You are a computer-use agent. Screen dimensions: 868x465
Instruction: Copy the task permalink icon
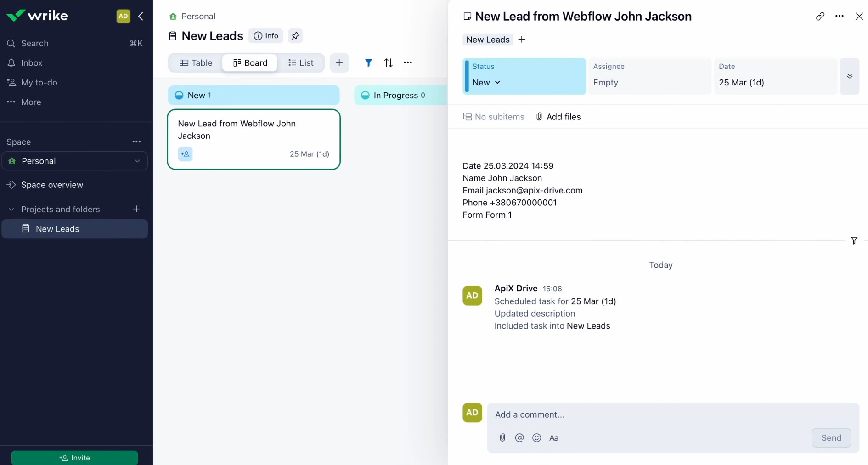(820, 17)
